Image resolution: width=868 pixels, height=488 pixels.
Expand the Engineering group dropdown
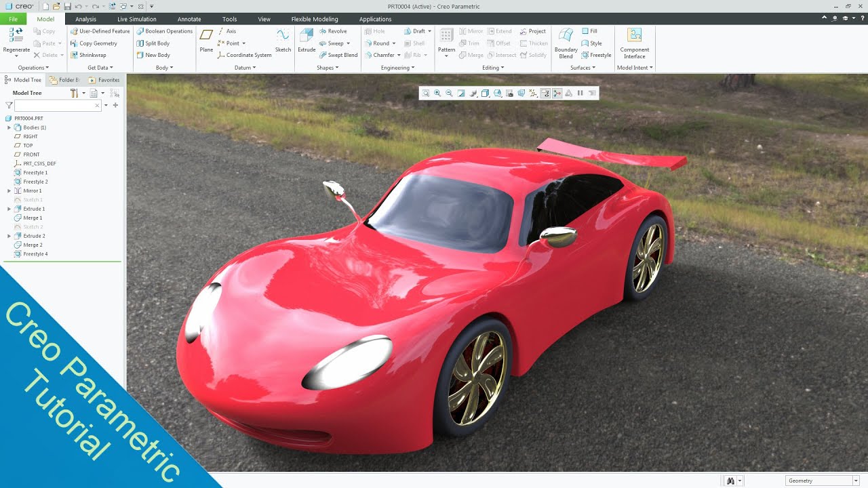coord(398,68)
